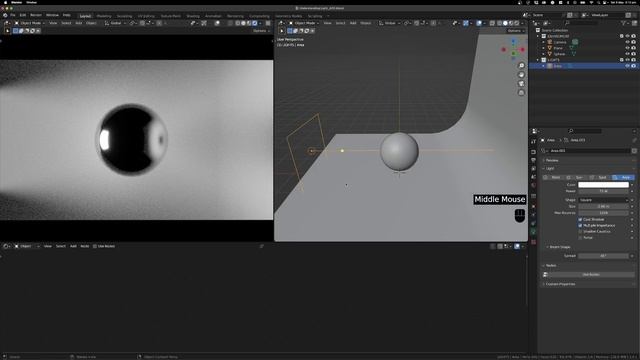Select Point light type

pos(553,178)
